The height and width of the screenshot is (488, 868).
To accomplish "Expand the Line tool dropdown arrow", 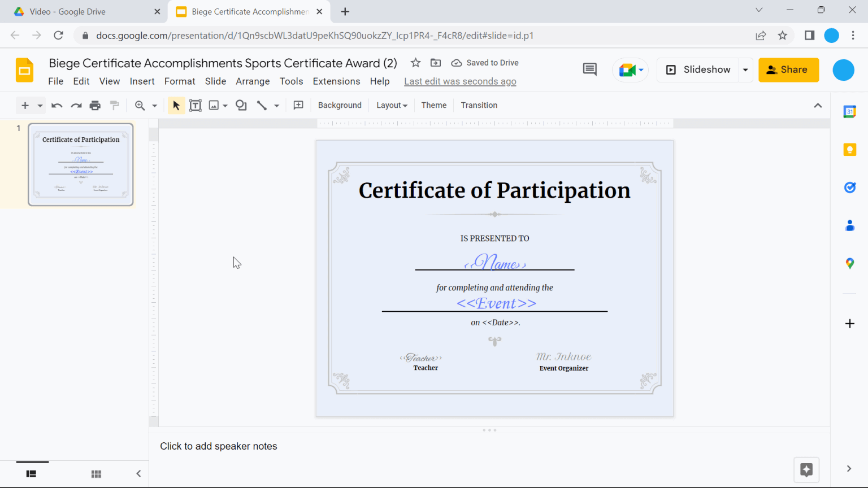I will pos(276,105).
